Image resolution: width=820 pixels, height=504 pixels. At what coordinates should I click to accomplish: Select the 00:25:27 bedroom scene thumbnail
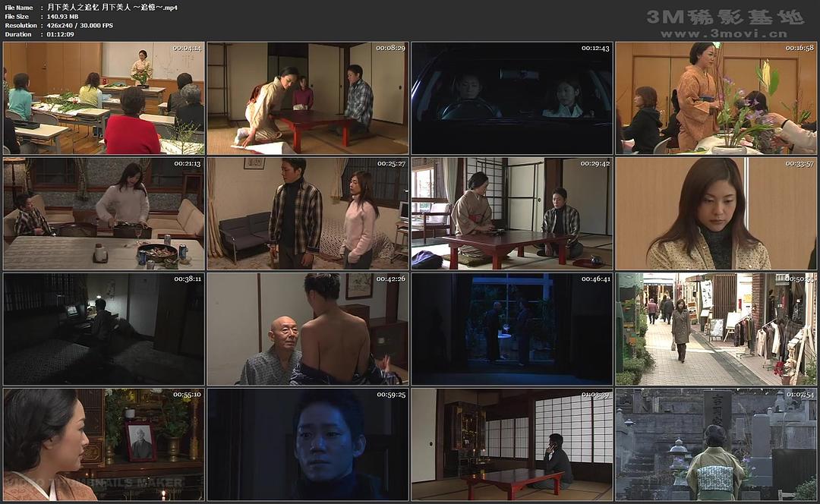(x=307, y=213)
